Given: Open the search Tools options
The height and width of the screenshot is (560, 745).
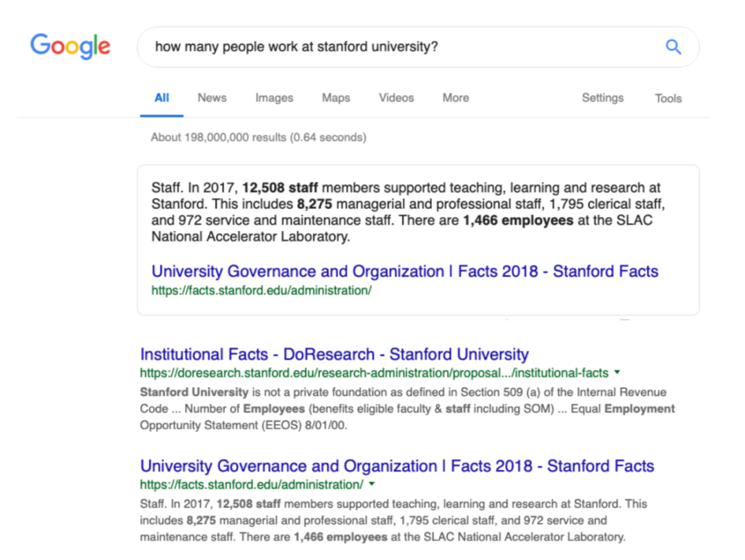Looking at the screenshot, I should (x=668, y=99).
